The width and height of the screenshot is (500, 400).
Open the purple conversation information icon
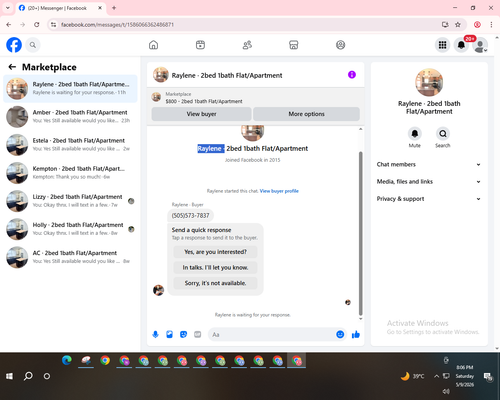pos(352,75)
